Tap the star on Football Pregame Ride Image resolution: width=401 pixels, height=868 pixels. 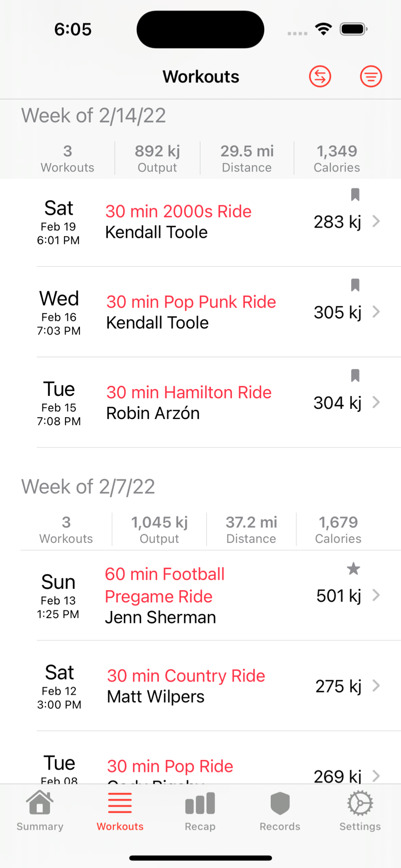tap(353, 569)
